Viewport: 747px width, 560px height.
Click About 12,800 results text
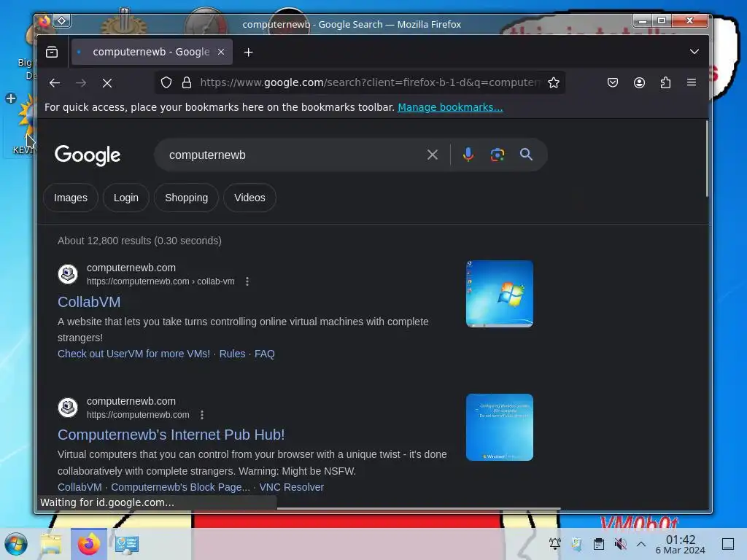[139, 241]
